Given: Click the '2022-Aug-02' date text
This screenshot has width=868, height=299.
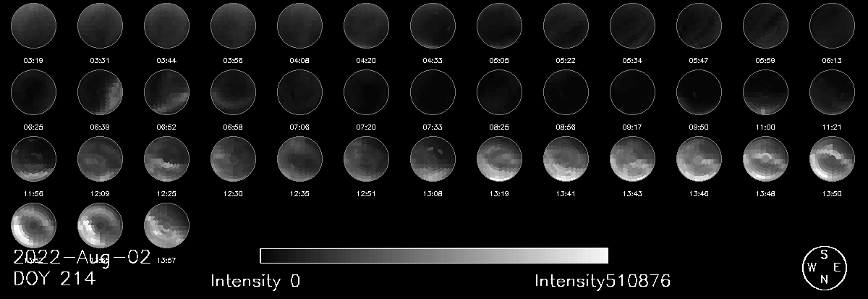Looking at the screenshot, I should (82, 257).
